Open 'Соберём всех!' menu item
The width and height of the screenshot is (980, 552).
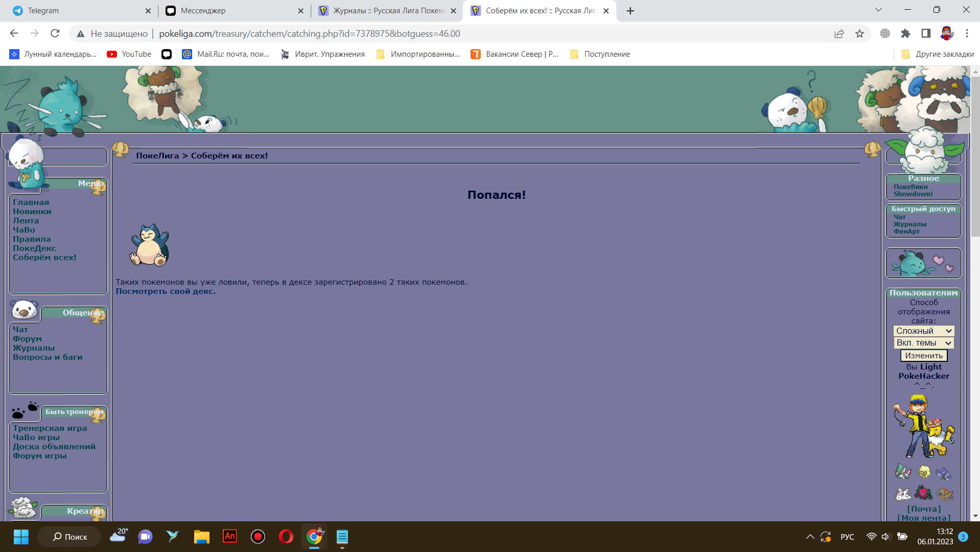point(44,258)
